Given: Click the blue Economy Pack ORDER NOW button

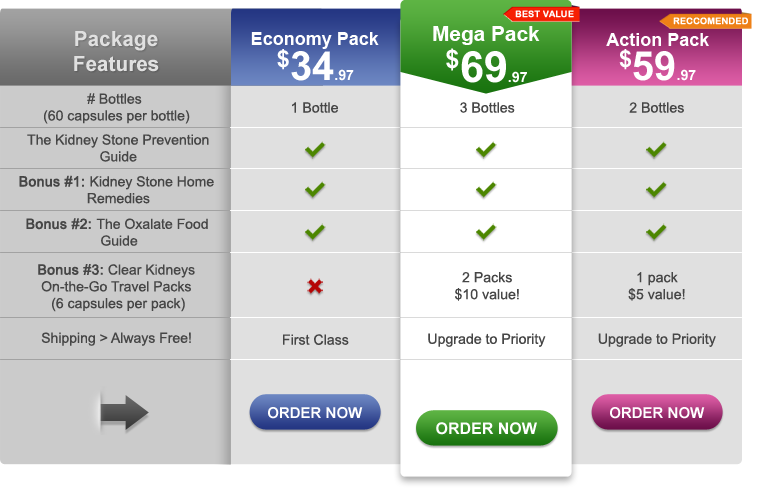Looking at the screenshot, I should pyautogui.click(x=315, y=412).
